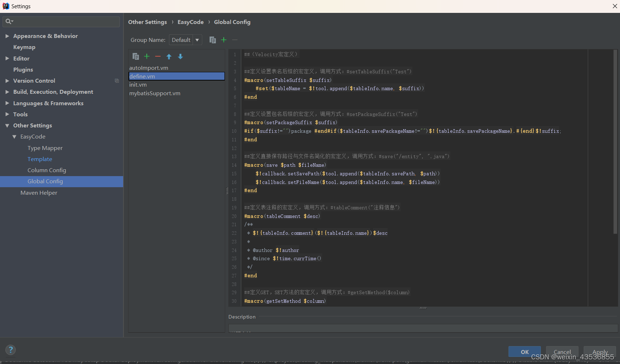Click Global Config in the breadcrumb
Screen dimensions: 620x364
(232, 22)
